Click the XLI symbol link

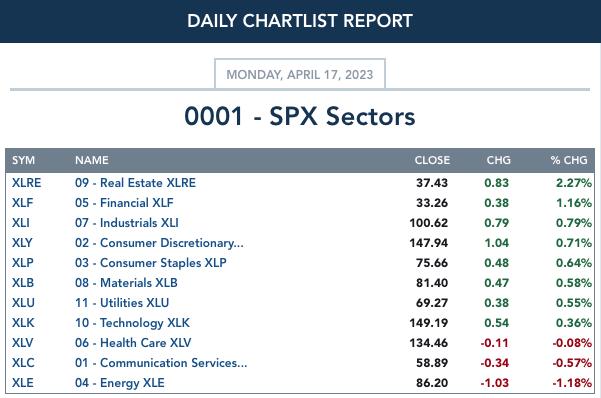tap(21, 223)
